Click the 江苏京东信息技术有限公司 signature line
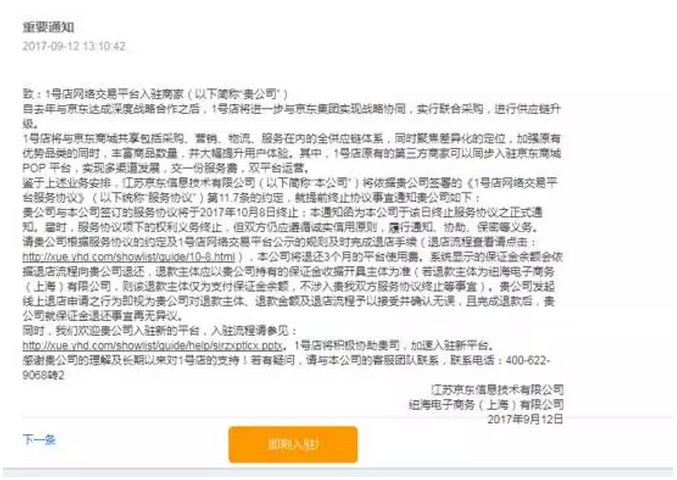The width and height of the screenshot is (677, 480). point(497,390)
